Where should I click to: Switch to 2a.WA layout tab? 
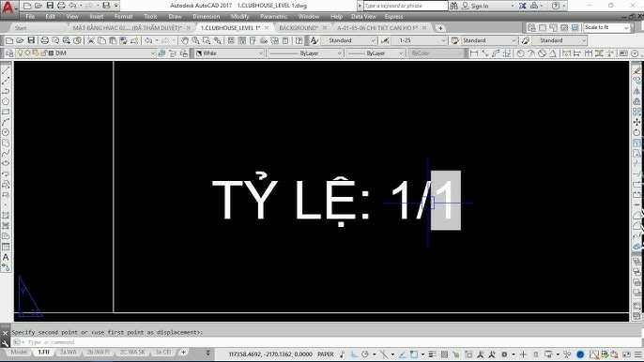(x=69, y=352)
